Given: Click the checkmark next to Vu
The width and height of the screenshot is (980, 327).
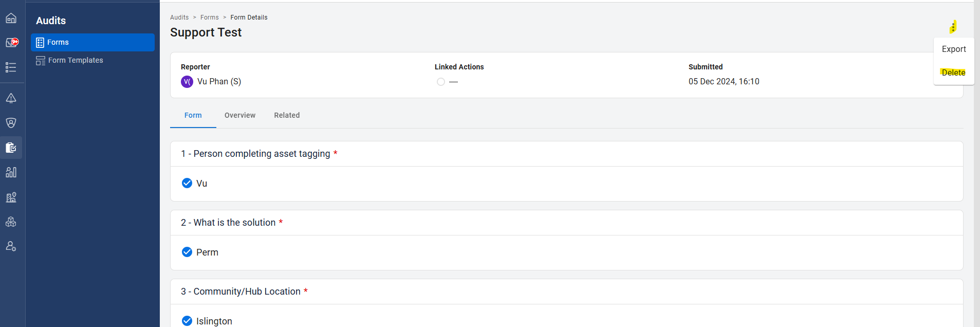Looking at the screenshot, I should coord(187,184).
